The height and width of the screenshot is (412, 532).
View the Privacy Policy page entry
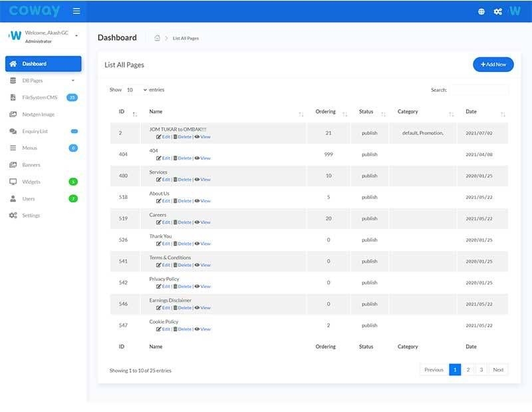click(x=202, y=286)
